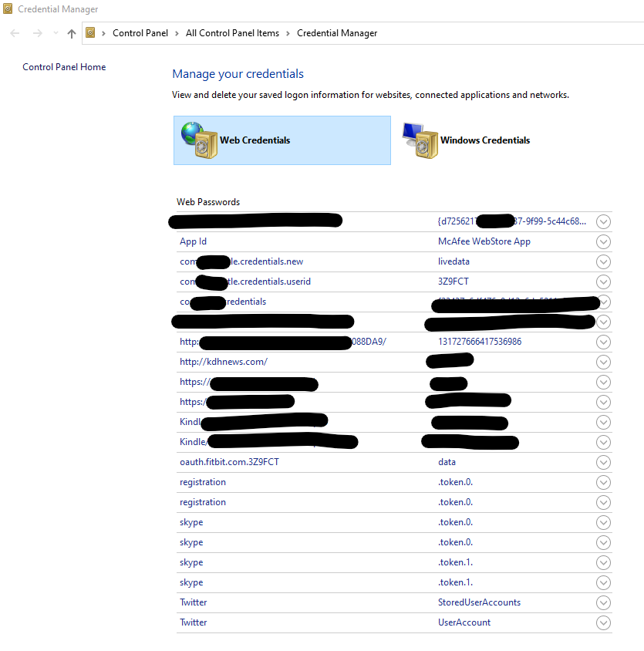
Task: Click the Web Passwords section heading
Action: [x=208, y=202]
